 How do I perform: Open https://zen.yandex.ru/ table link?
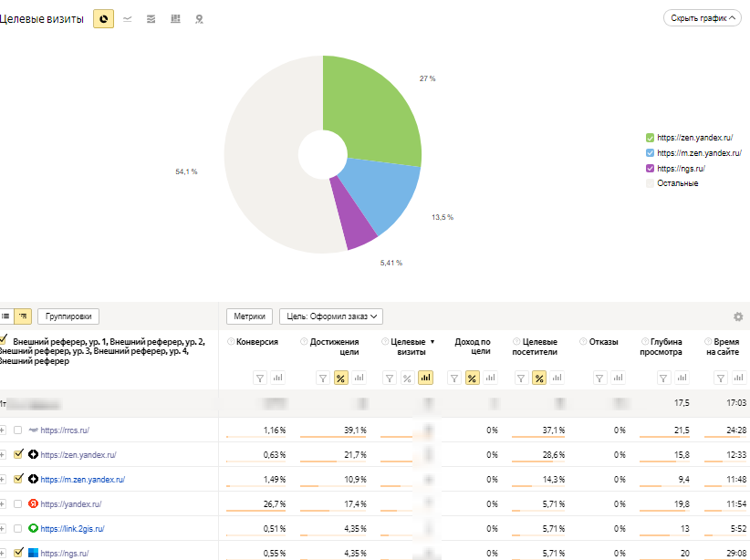click(x=78, y=455)
